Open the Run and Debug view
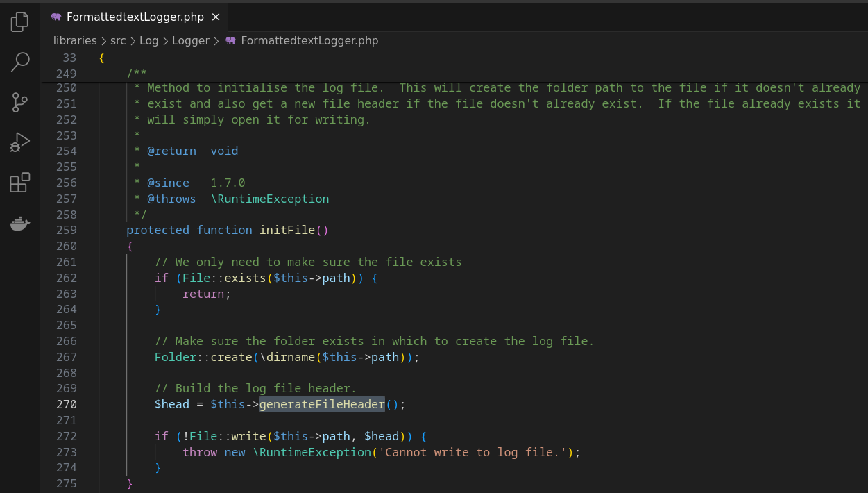 [x=20, y=143]
